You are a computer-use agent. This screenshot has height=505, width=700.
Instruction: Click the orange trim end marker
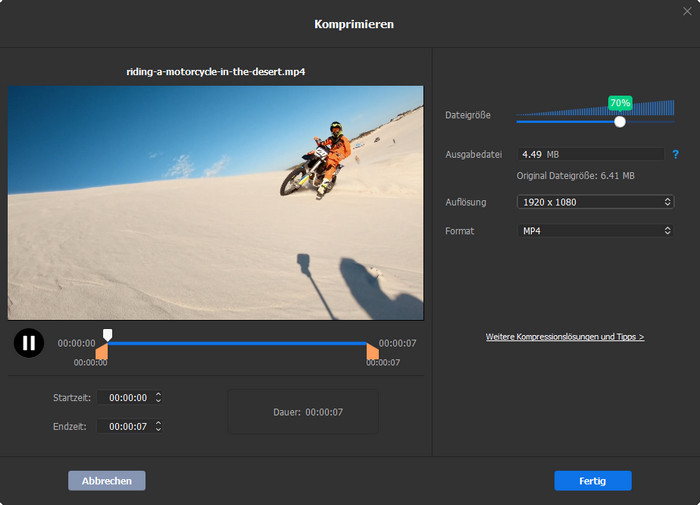click(x=372, y=351)
